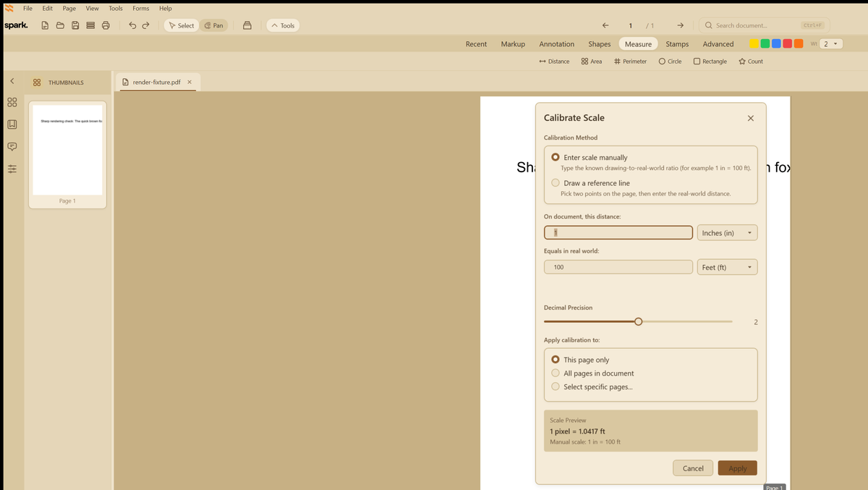Open the File menu
The height and width of the screenshot is (490, 868).
[27, 9]
